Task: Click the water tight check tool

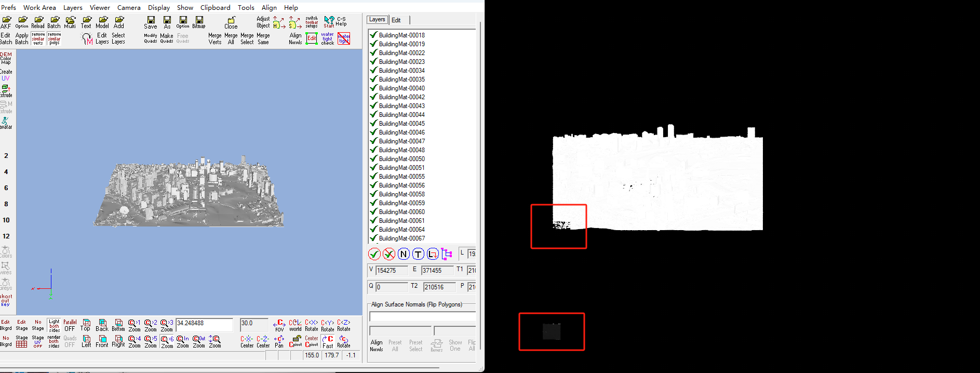Action: point(327,38)
